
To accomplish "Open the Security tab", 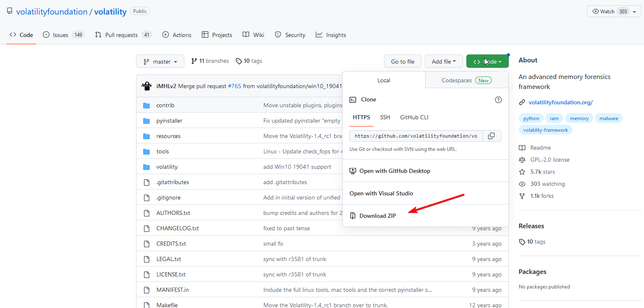I will (x=290, y=35).
